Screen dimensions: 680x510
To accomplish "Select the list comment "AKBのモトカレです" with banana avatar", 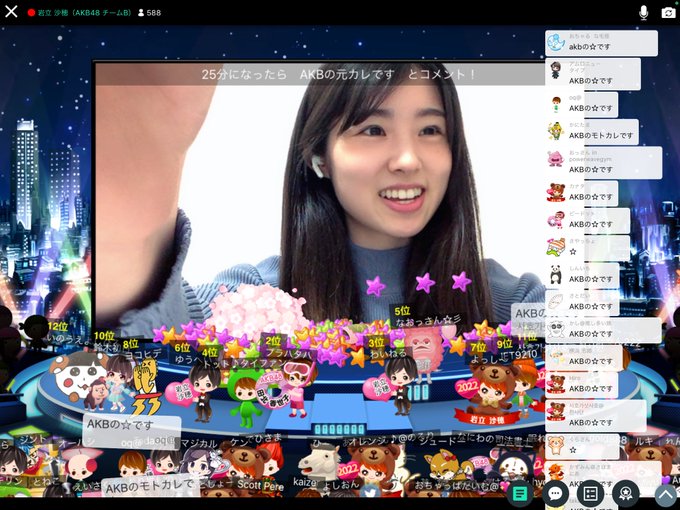I will [593, 131].
